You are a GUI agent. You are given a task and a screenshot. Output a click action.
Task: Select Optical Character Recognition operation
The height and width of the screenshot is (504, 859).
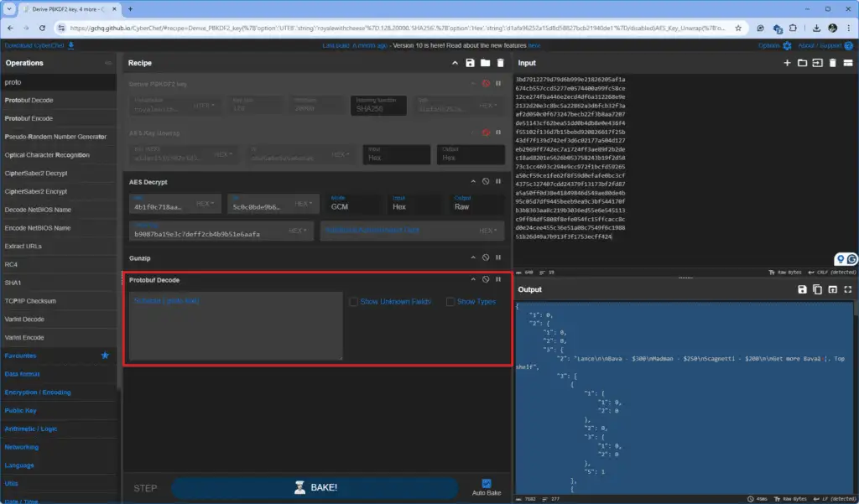[58, 155]
